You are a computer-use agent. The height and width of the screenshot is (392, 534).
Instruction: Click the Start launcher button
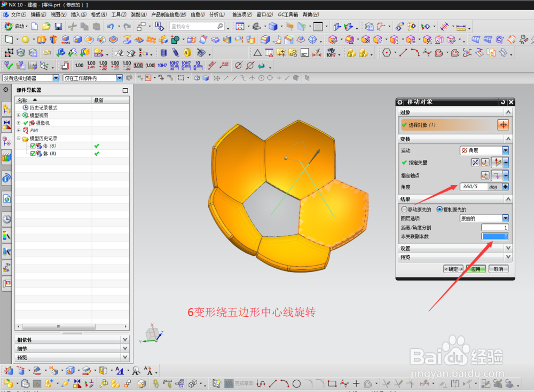pos(15,26)
